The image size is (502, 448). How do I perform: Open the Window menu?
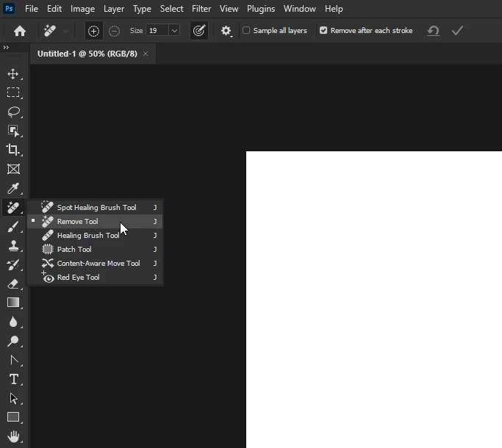tap(300, 9)
